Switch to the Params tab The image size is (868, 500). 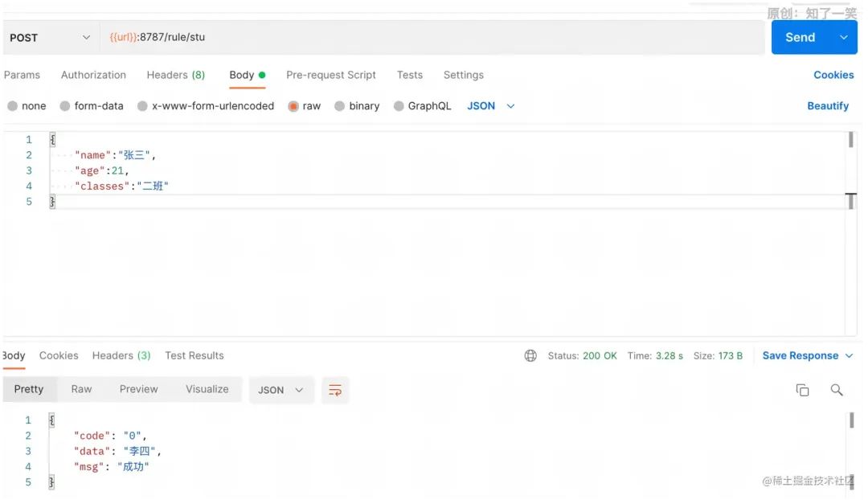pos(23,75)
